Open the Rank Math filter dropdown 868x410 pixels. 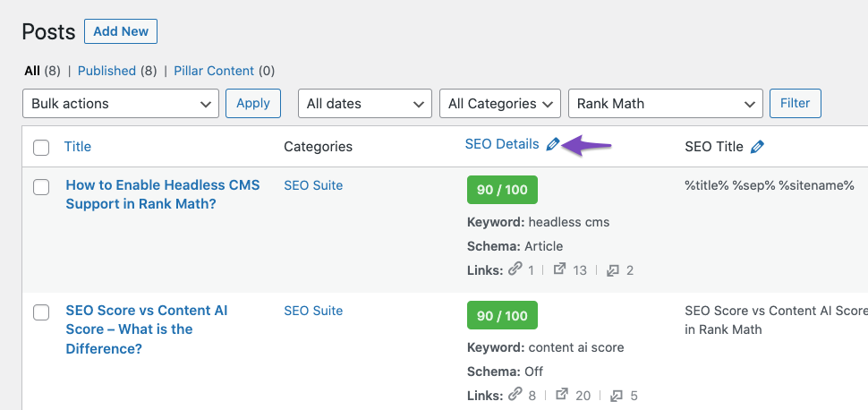[x=666, y=104]
